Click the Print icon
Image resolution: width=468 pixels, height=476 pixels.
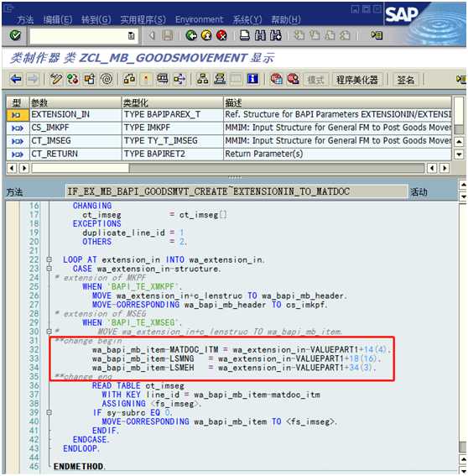tap(245, 35)
